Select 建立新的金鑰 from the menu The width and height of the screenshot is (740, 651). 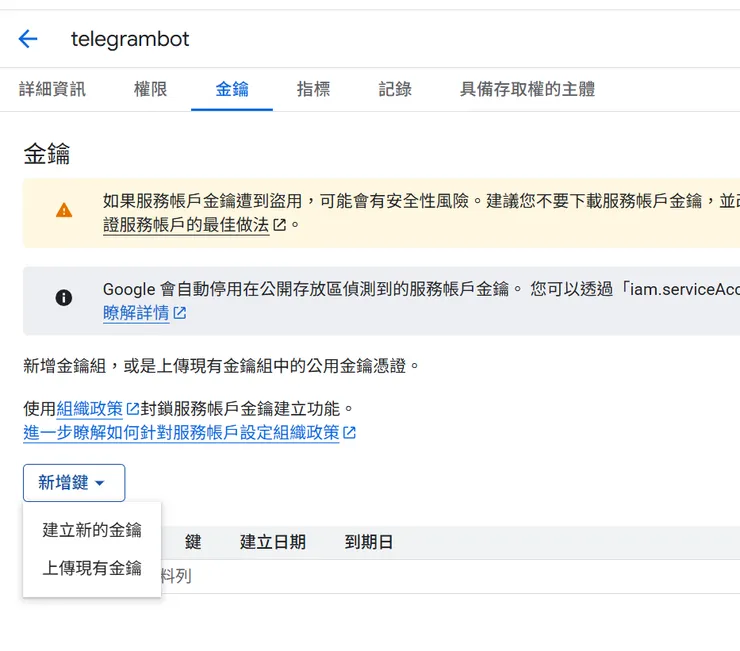[x=92, y=530]
